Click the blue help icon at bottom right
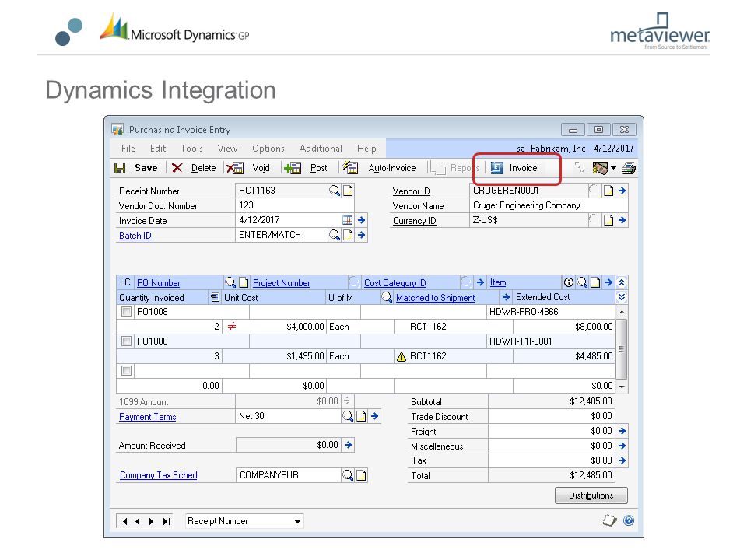 point(629,520)
